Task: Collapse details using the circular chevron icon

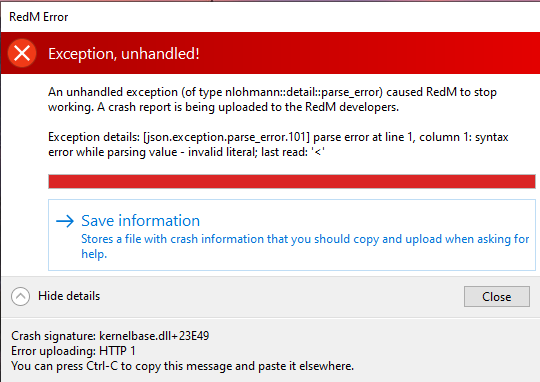Action: 20,296
